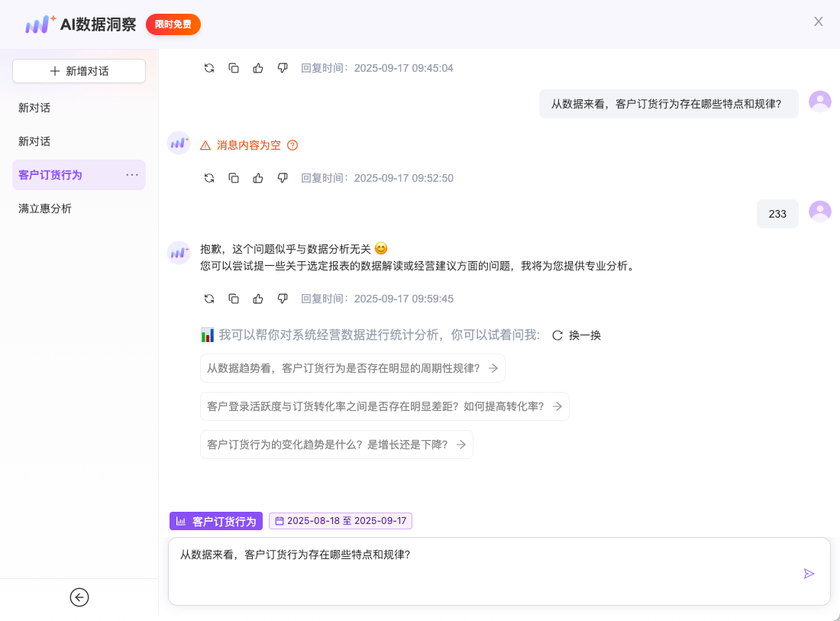840x621 pixels.
Task: Click the 新增对话 button
Action: [79, 71]
